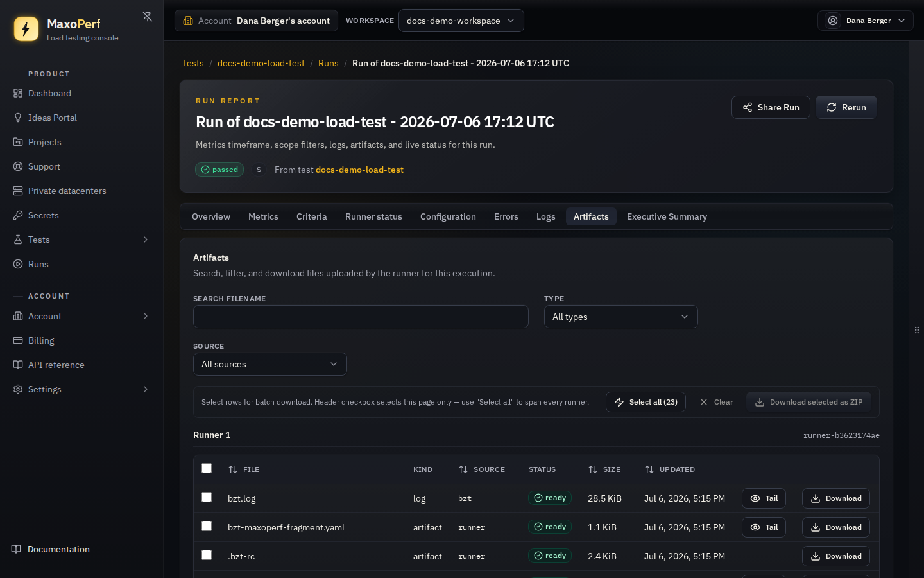The height and width of the screenshot is (578, 924).
Task: Expand the Account submenu chevron
Action: pyautogui.click(x=146, y=316)
